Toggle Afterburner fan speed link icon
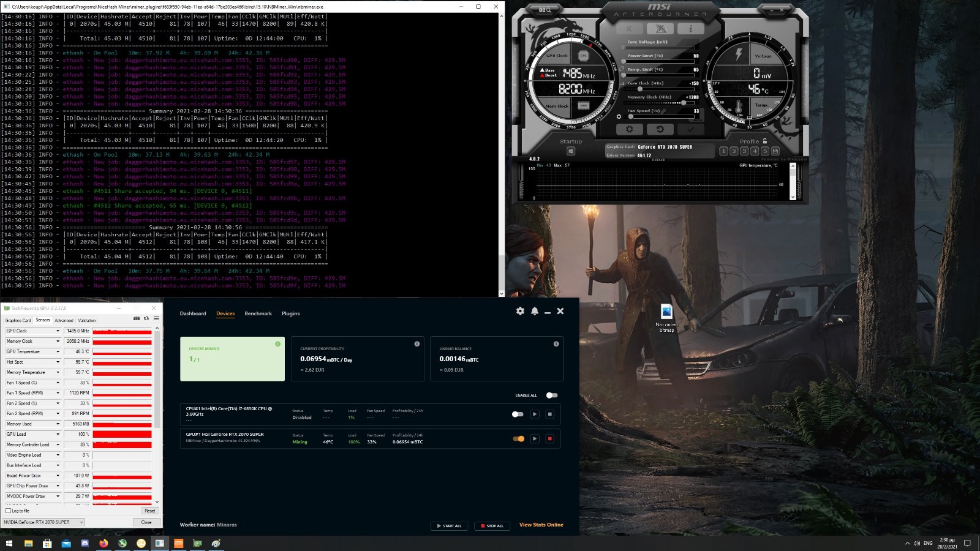This screenshot has width=980, height=551. click(x=663, y=111)
